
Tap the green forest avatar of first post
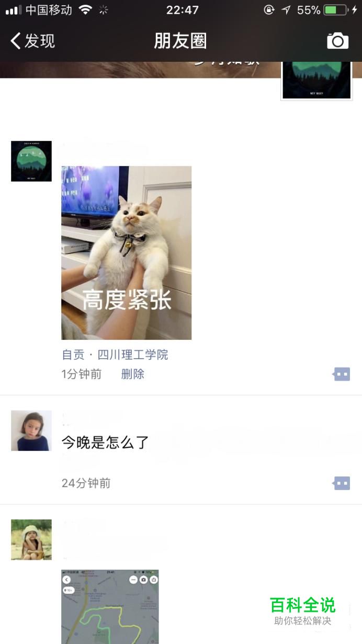(x=31, y=161)
